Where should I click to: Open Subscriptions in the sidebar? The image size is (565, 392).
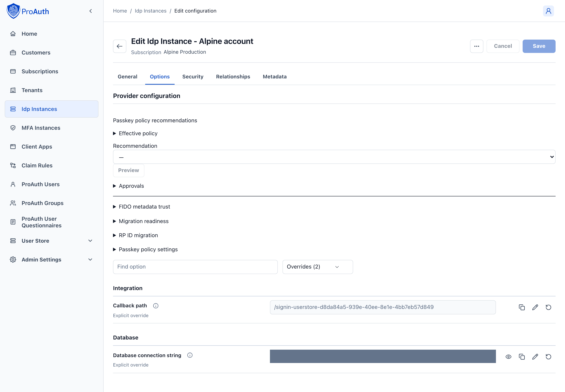[52, 72]
